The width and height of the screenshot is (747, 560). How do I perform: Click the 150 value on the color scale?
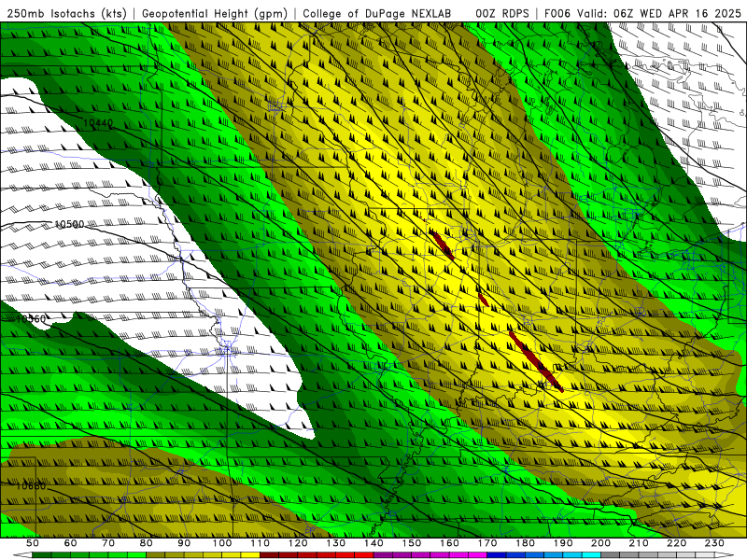(412, 543)
